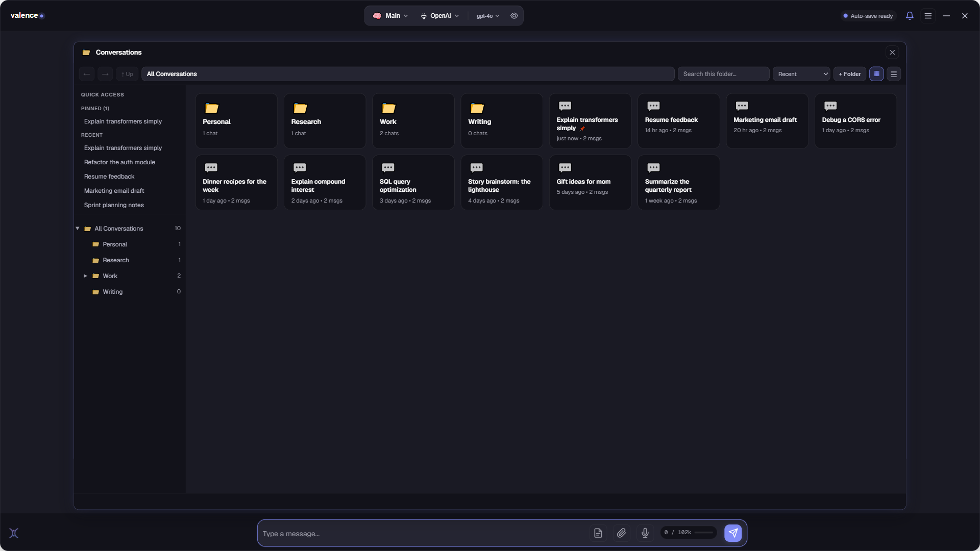
Task: Go forward with the right arrow button
Action: [105, 74]
